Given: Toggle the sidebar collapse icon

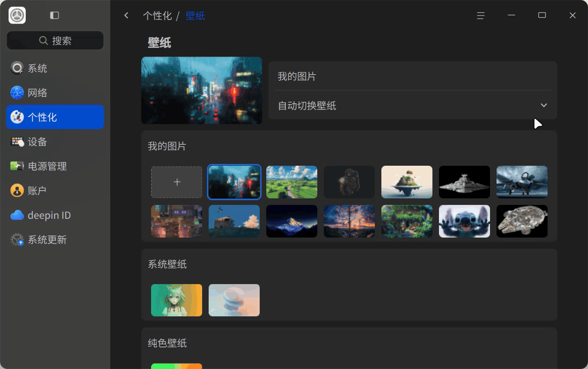Looking at the screenshot, I should pyautogui.click(x=55, y=16).
